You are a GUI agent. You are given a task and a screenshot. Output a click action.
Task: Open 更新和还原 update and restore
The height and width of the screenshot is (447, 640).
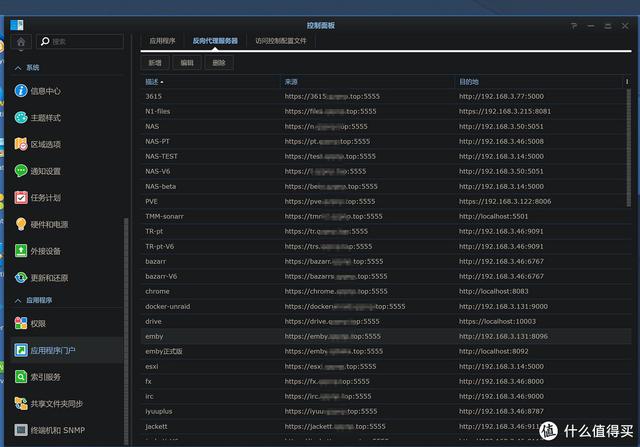[x=22, y=277]
